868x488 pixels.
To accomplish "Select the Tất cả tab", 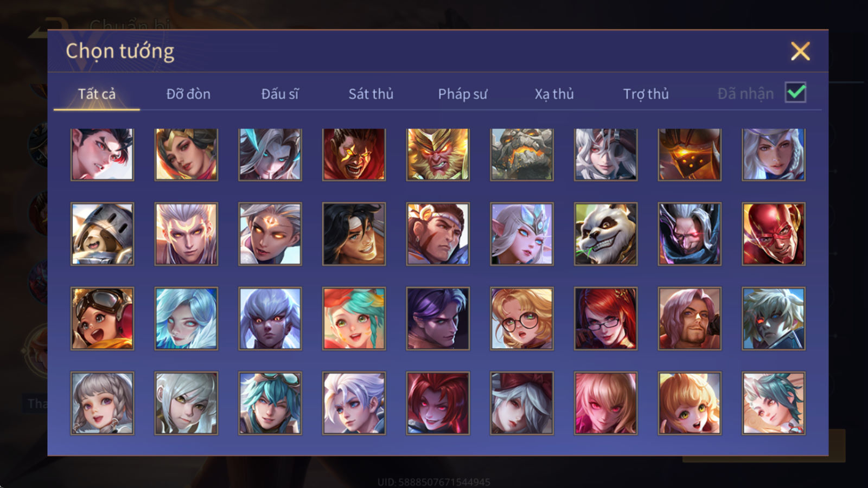I will (97, 94).
